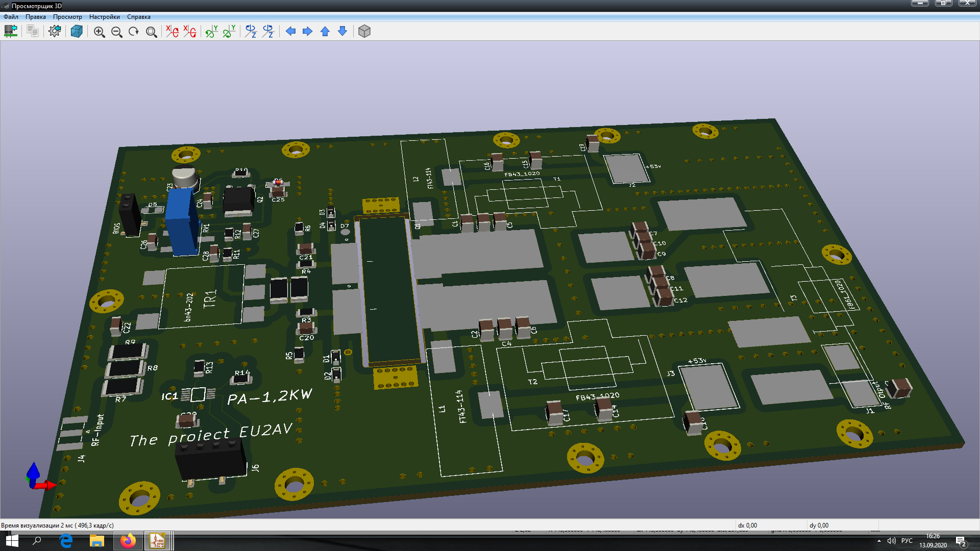Redraw the view with circular arrow
Image resolution: width=980 pixels, height=551 pixels.
pyautogui.click(x=134, y=32)
